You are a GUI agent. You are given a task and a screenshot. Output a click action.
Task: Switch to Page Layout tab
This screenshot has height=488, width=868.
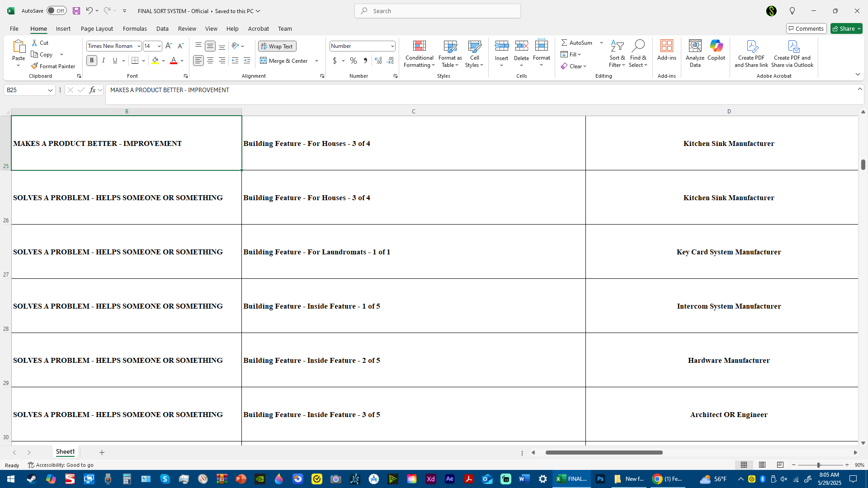(97, 28)
